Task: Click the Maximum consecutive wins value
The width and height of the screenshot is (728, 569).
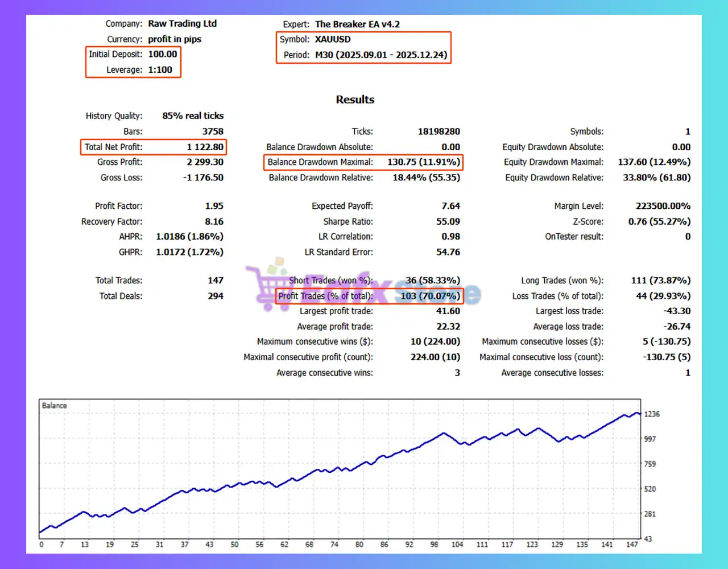Action: coord(435,341)
